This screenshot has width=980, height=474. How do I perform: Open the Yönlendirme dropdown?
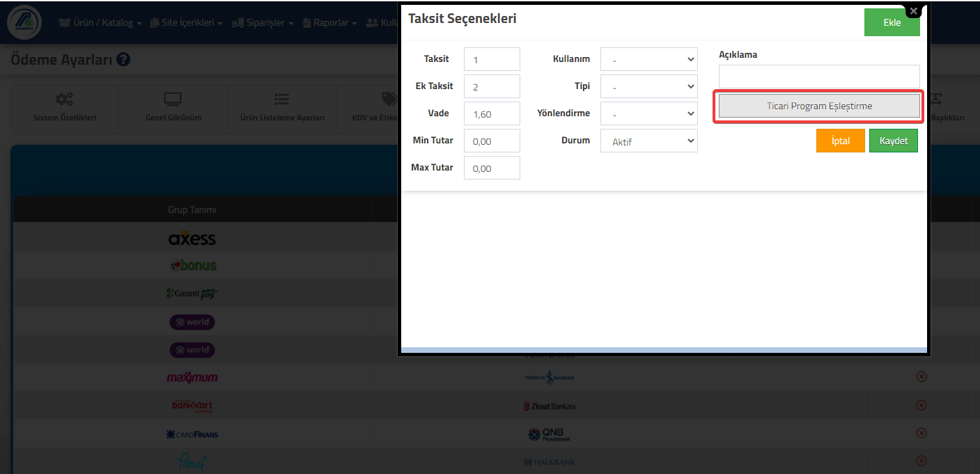coord(649,113)
